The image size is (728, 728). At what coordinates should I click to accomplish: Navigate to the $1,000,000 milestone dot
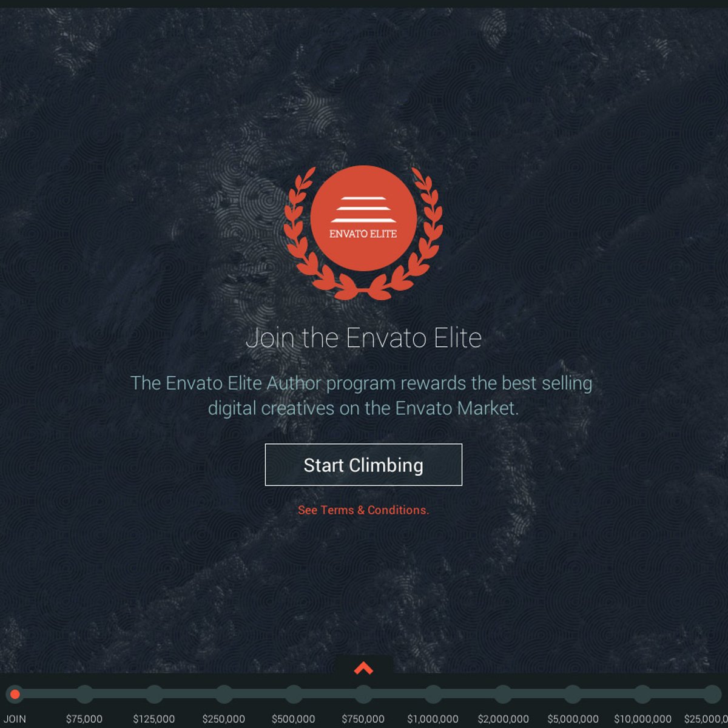[x=433, y=694]
